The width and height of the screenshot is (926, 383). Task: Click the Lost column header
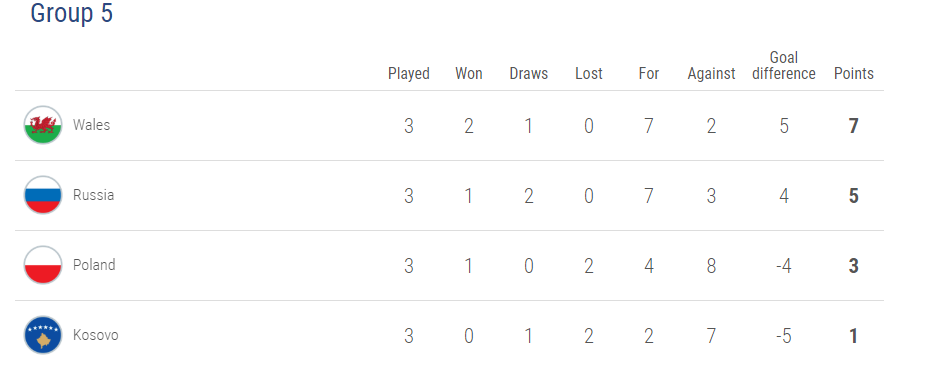coord(589,74)
